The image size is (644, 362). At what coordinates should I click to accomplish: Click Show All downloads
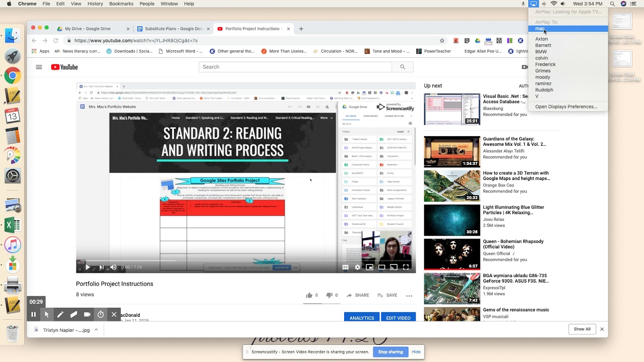click(582, 329)
